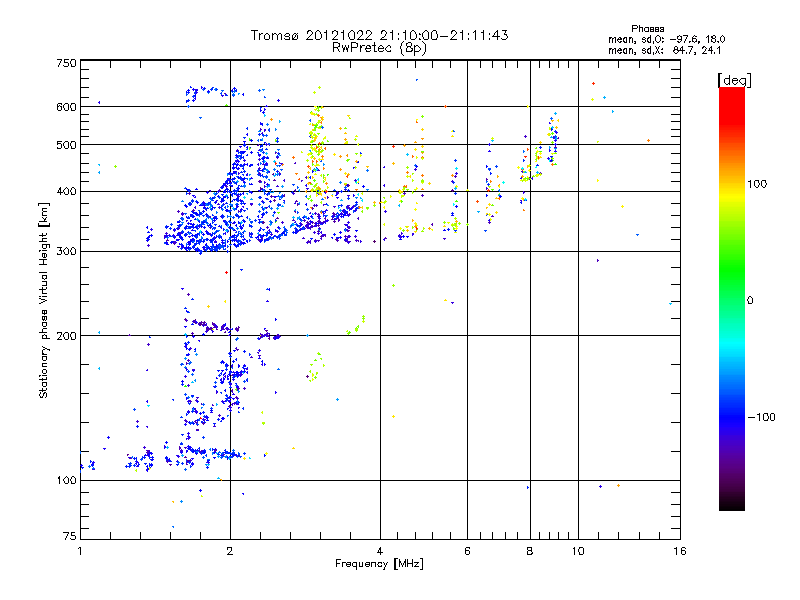Click the colorbar tick label '100'
The height and width of the screenshot is (600, 800).
pos(757,184)
